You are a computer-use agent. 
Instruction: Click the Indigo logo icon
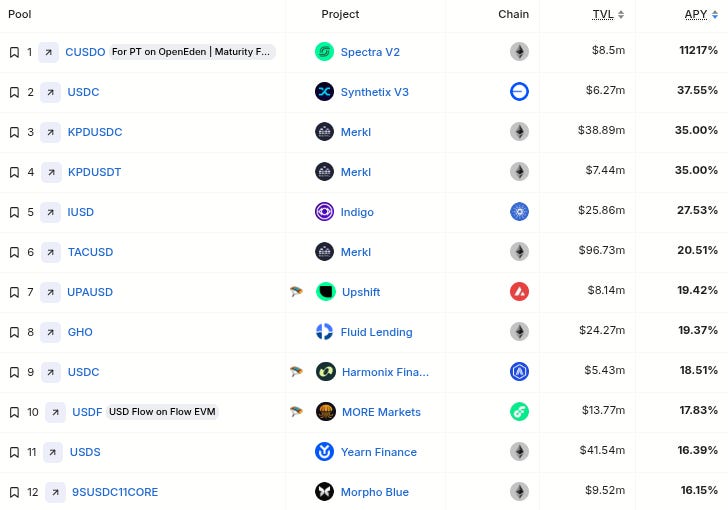(x=325, y=211)
